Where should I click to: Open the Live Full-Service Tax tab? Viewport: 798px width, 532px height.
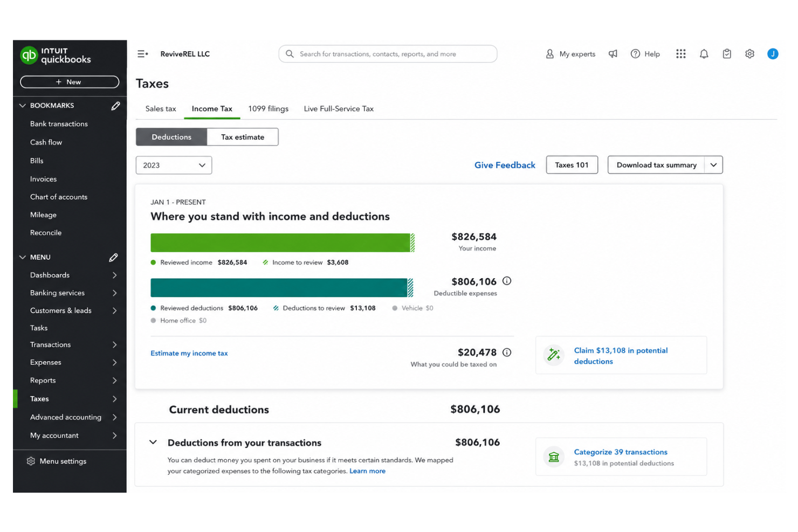pos(339,109)
